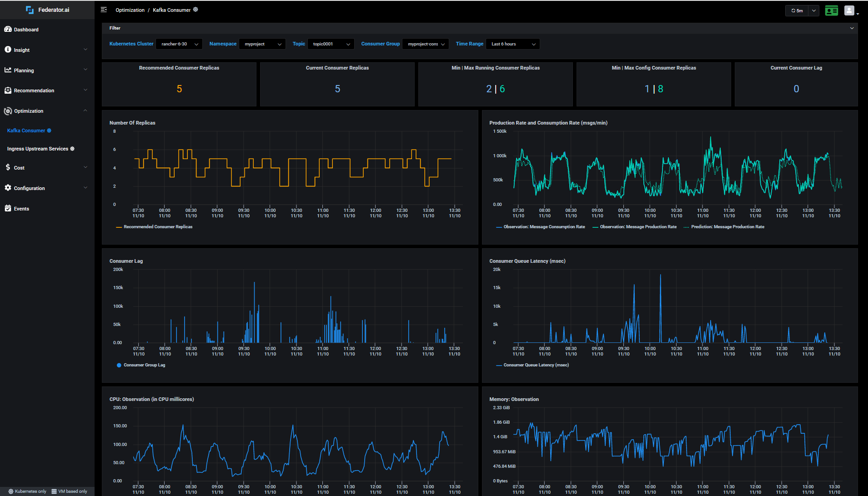Toggle the Observation: Message Consumption Rate legend

541,227
